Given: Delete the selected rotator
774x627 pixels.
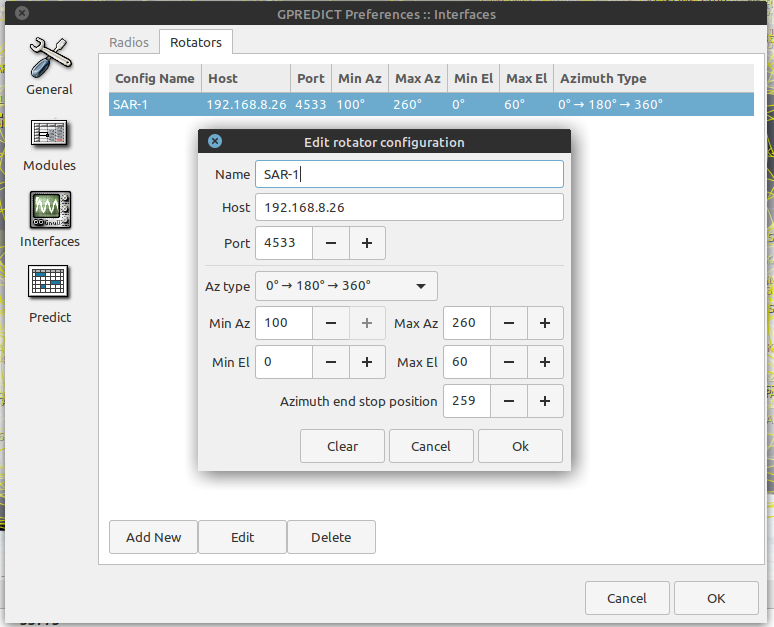Looking at the screenshot, I should tap(331, 537).
